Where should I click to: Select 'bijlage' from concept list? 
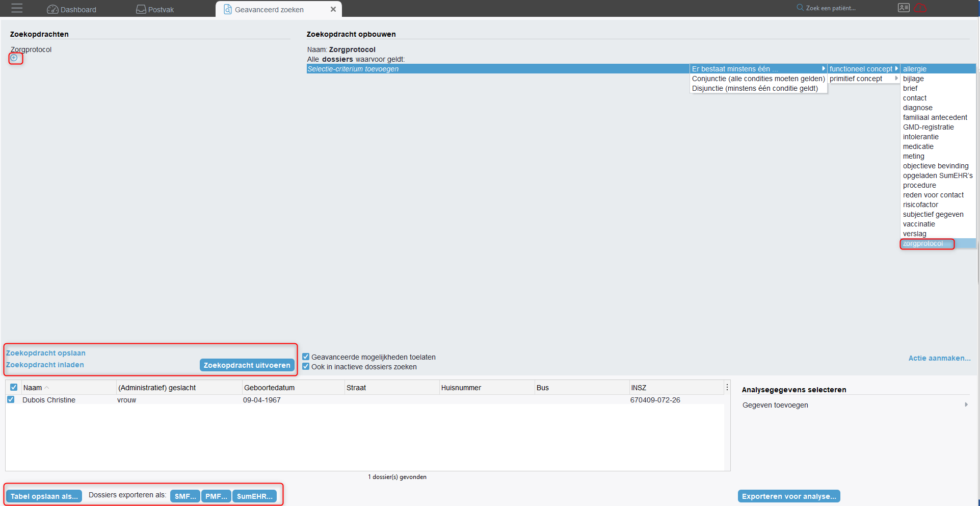[x=938, y=79]
